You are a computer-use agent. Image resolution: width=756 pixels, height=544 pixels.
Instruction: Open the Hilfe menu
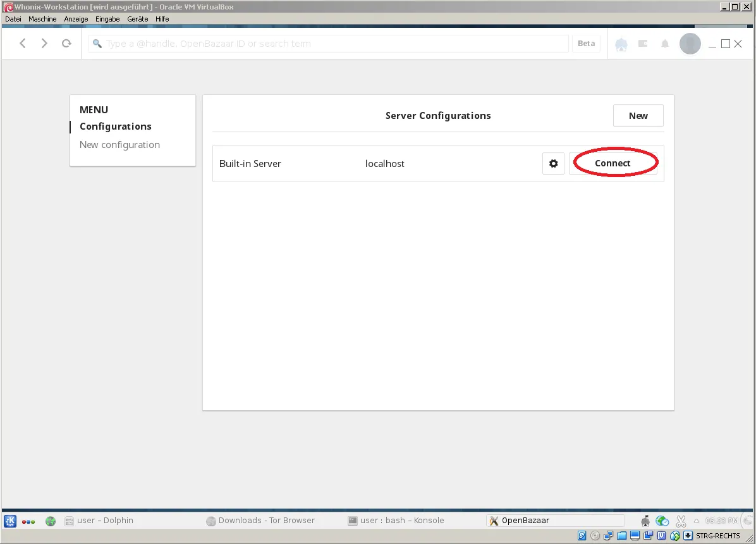[162, 19]
